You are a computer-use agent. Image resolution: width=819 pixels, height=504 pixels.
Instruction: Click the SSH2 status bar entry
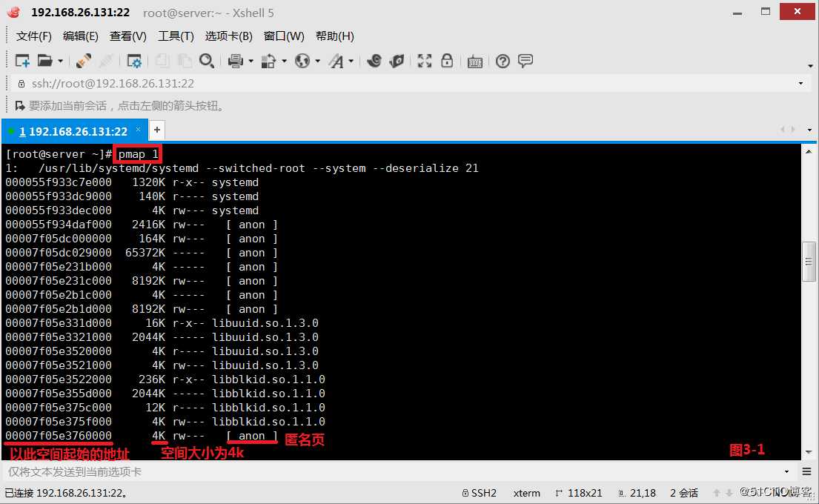[479, 492]
